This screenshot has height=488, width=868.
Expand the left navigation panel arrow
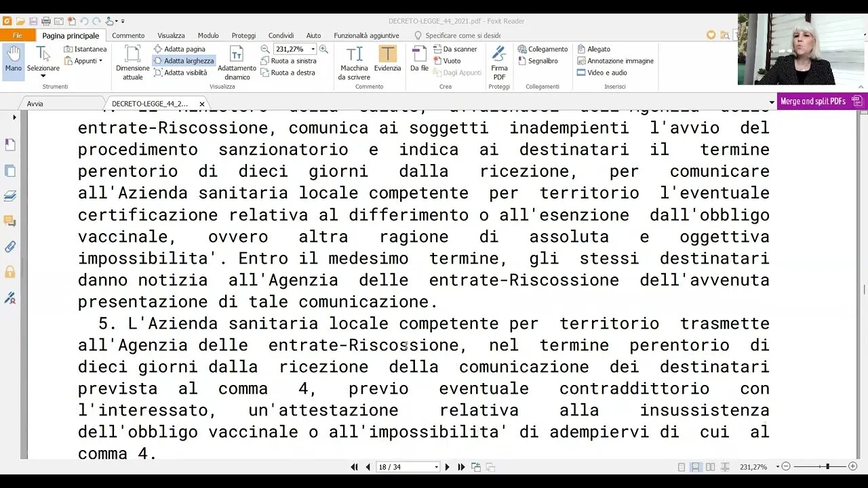tap(14, 117)
